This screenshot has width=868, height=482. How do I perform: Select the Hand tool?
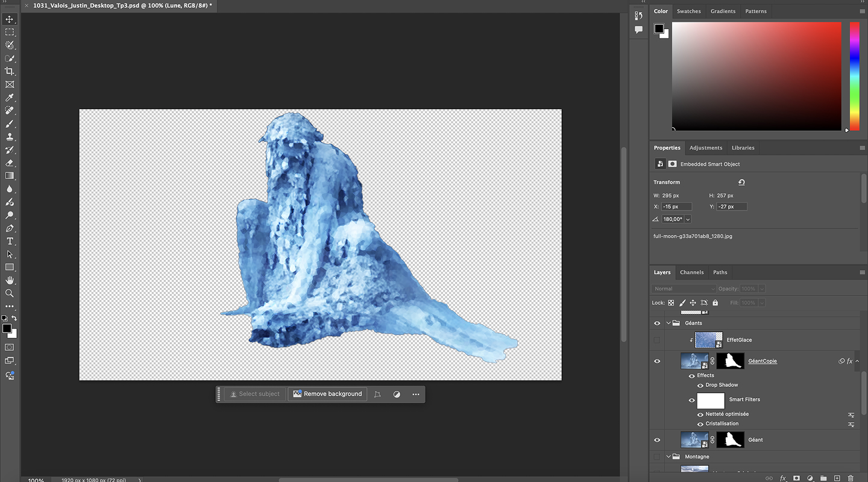pyautogui.click(x=10, y=280)
